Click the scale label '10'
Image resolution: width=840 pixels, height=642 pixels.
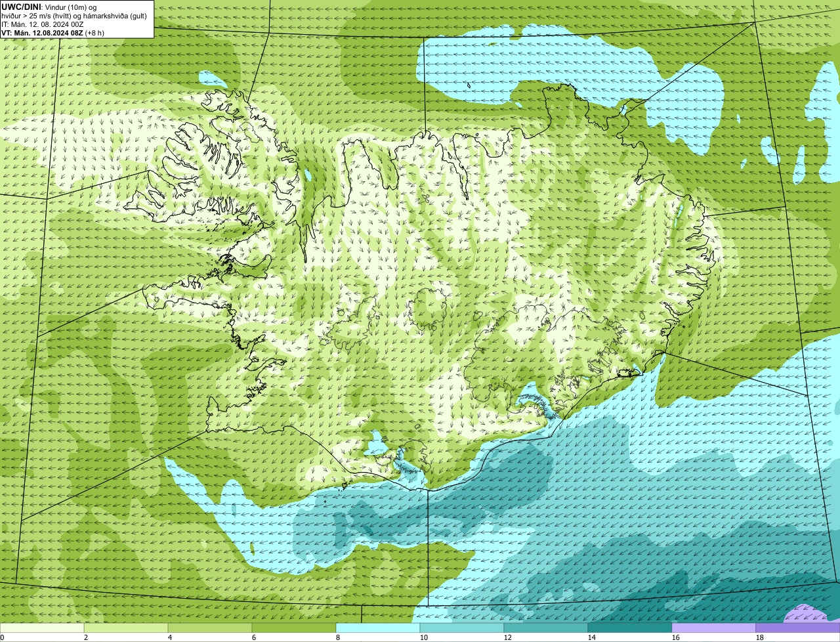tap(424, 637)
